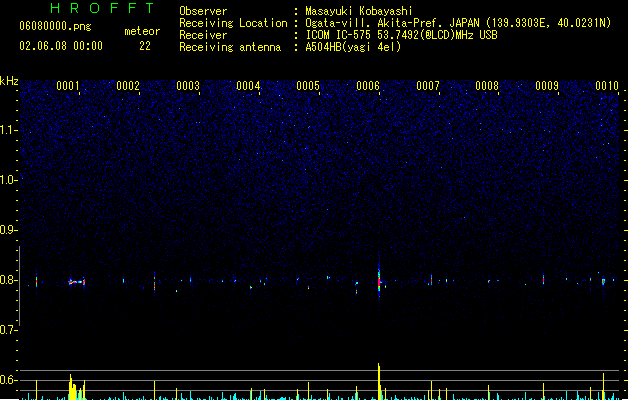Click the long echo trace near minute 0001
This screenshot has height=400, width=629.
coord(77,282)
